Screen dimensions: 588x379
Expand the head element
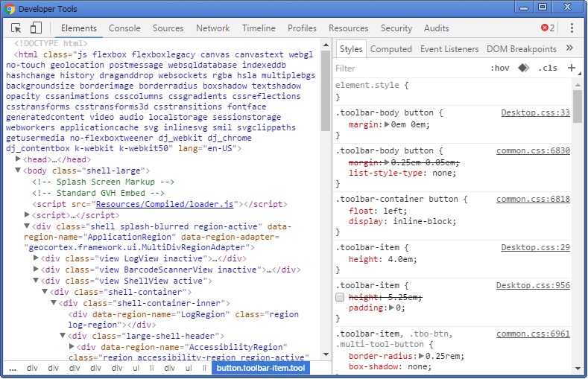point(18,159)
